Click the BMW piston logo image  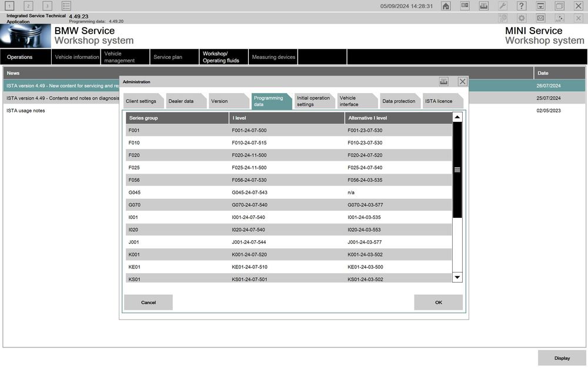coord(25,36)
